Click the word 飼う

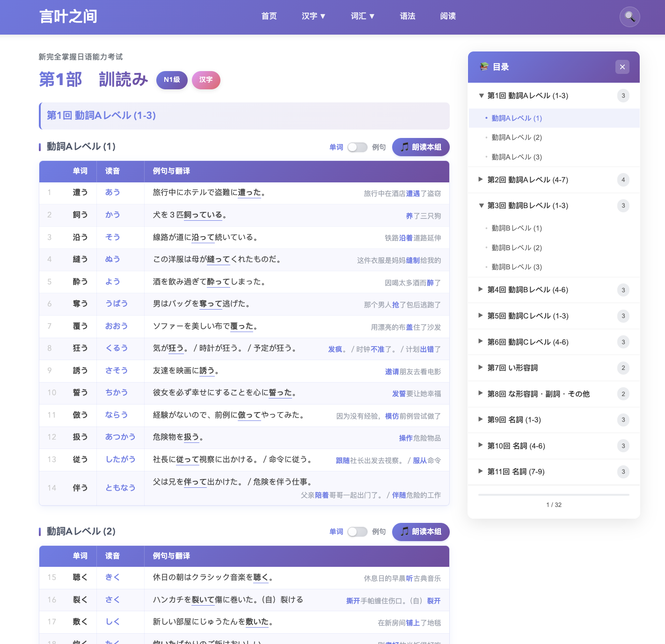tap(80, 215)
